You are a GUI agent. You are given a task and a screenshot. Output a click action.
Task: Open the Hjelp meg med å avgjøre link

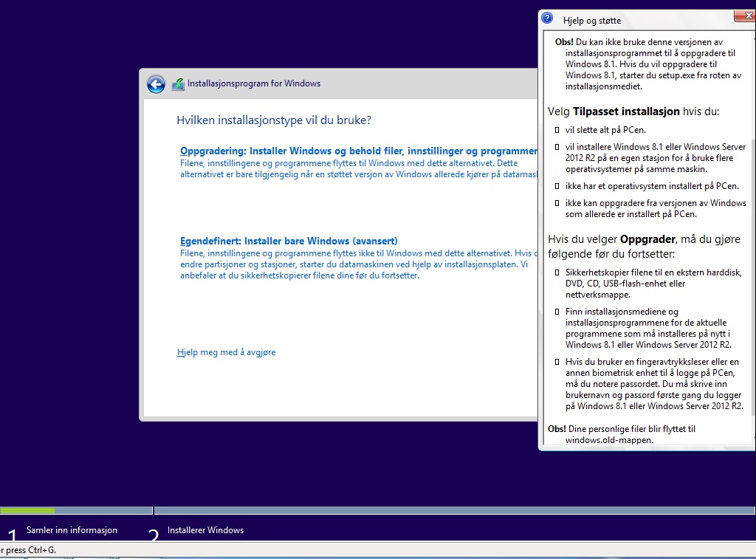(226, 352)
